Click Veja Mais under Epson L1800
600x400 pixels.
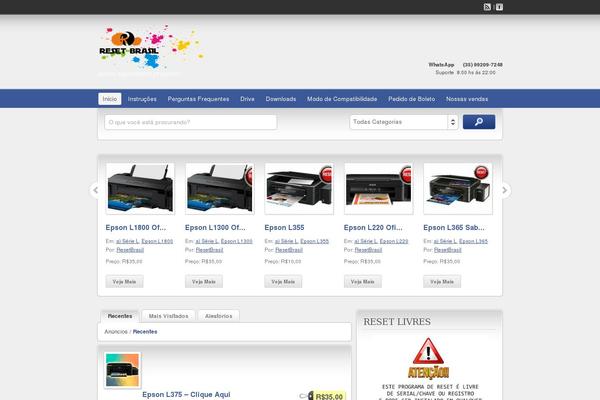pos(124,281)
